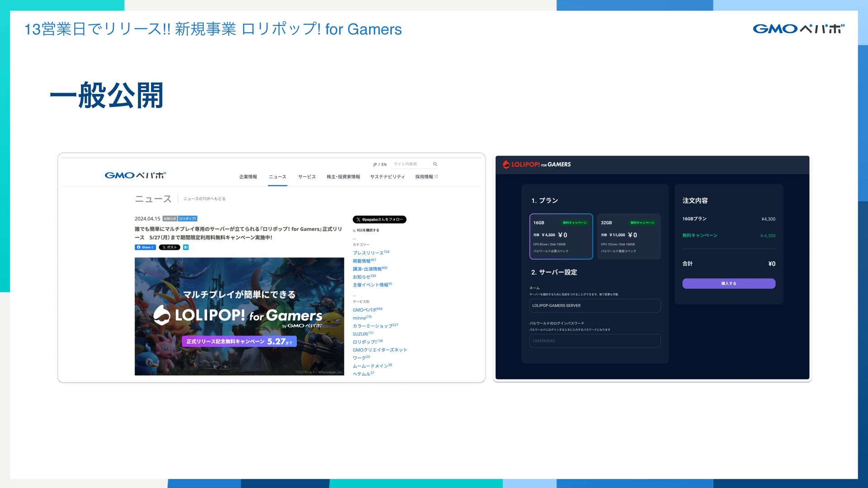Open the ニュース navigation tab
868x488 pixels.
click(277, 177)
